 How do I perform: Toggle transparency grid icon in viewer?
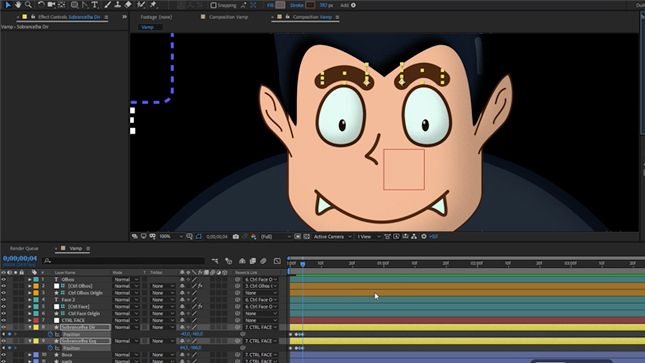point(306,237)
